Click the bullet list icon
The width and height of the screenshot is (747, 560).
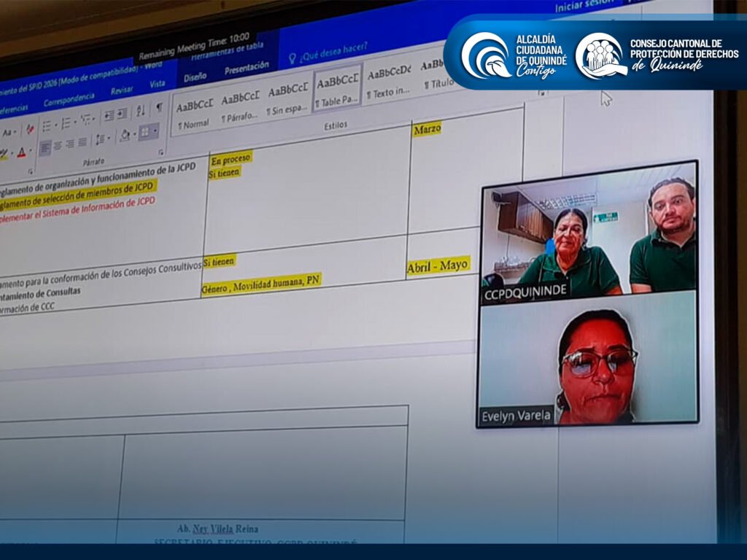click(47, 125)
